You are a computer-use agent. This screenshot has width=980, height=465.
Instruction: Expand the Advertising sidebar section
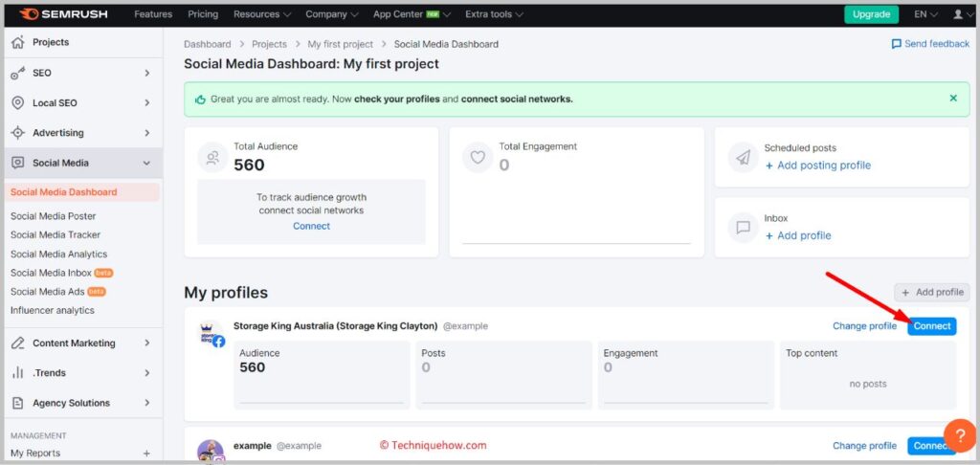[147, 133]
